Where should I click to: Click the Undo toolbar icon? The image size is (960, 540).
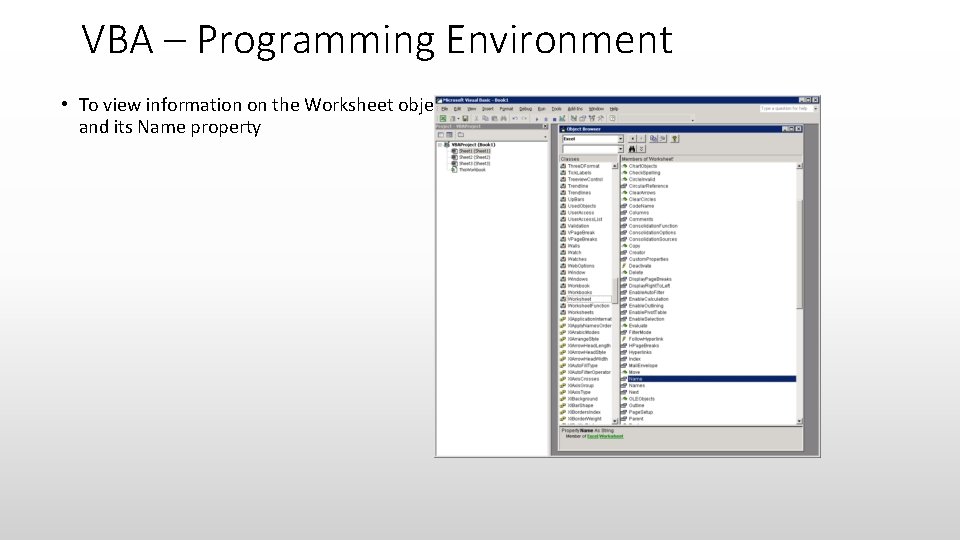(515, 119)
